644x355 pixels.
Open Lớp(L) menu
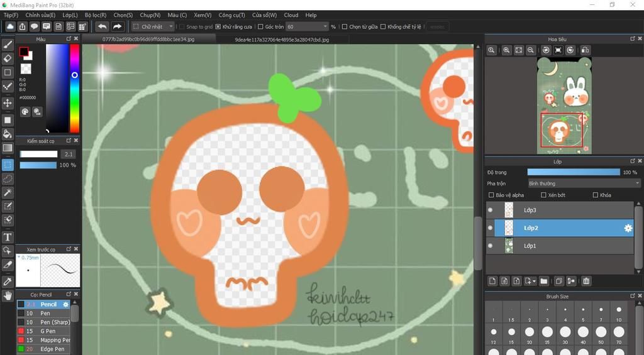(70, 15)
